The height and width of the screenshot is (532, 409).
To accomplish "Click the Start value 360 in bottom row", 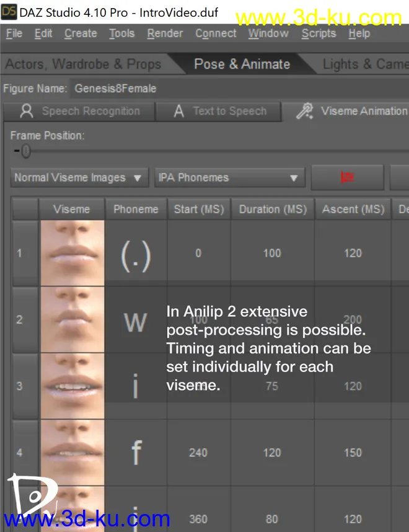I will pos(198,519).
